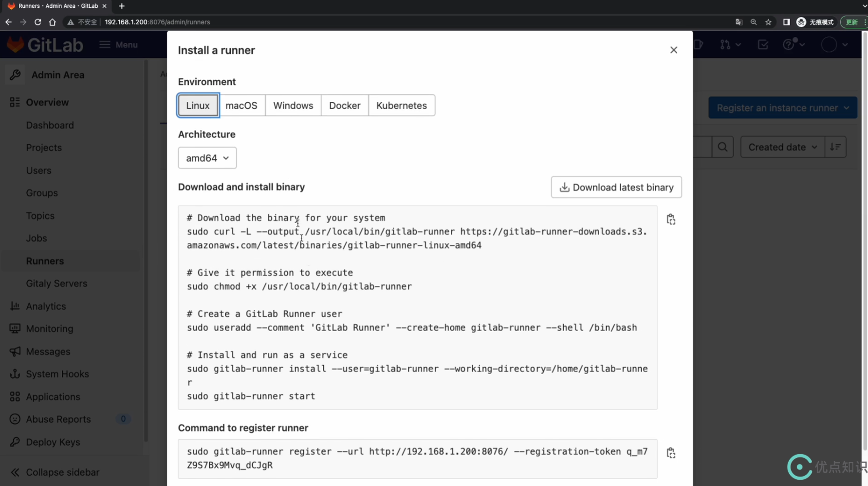Select Runners in the sidebar
Image resolution: width=868 pixels, height=486 pixels.
[x=45, y=261]
